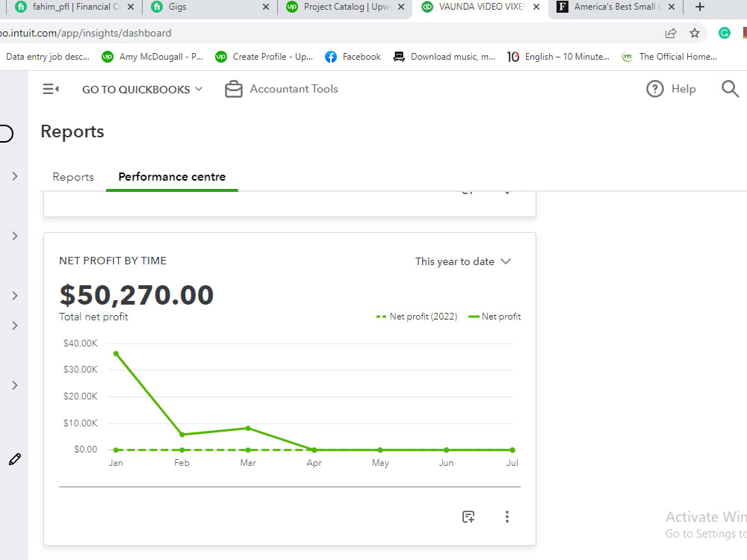The height and width of the screenshot is (560, 747).
Task: Open the Grammarly extension icon
Action: pyautogui.click(x=724, y=33)
